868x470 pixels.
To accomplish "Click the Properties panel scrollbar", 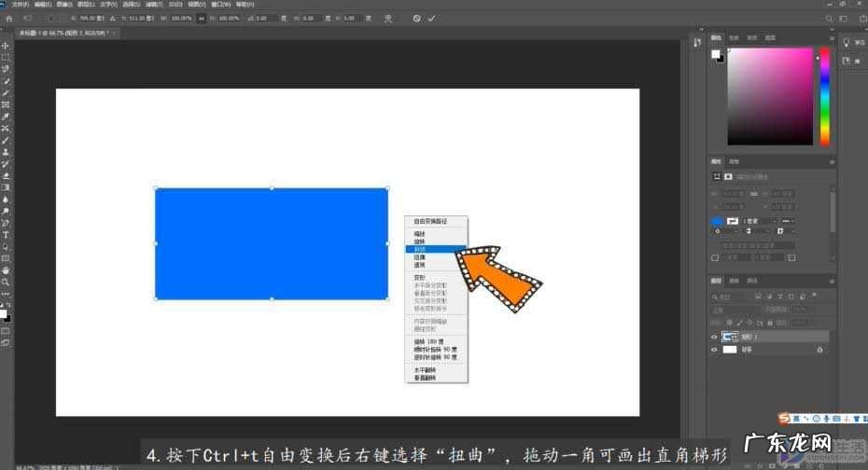I will point(832,213).
